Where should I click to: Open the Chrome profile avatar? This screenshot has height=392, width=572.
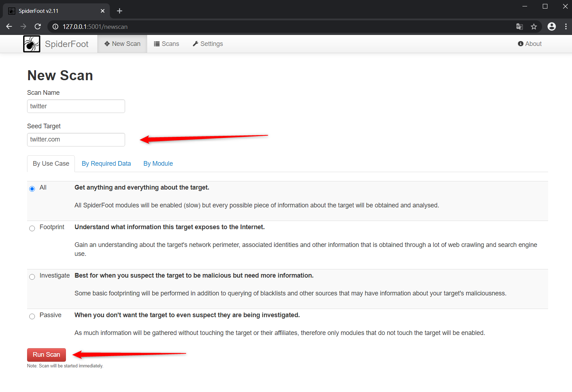[552, 26]
